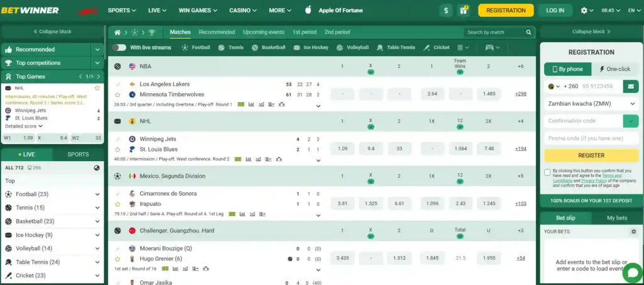Expand Detailed score in Top Games
The width and height of the screenshot is (644, 285).
point(24,126)
